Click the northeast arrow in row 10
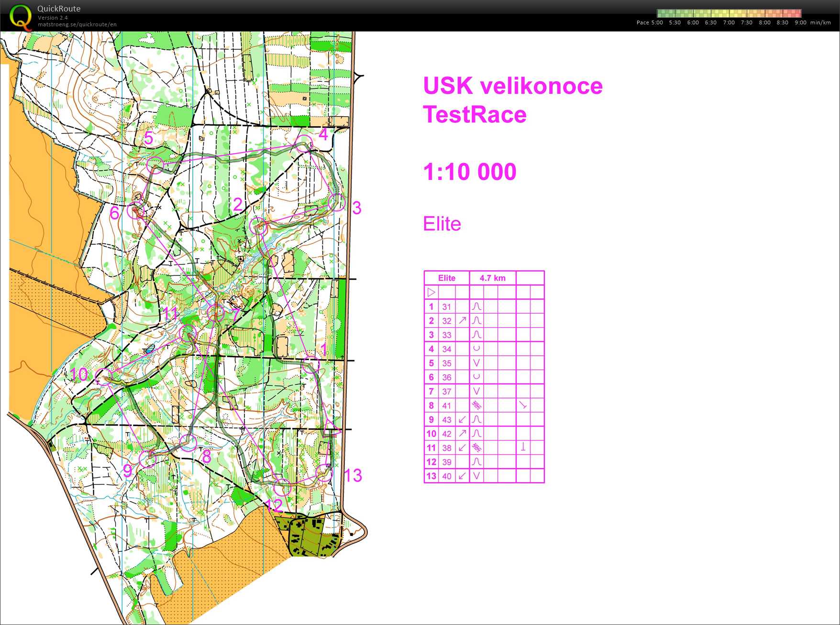The width and height of the screenshot is (840, 625). (x=463, y=434)
